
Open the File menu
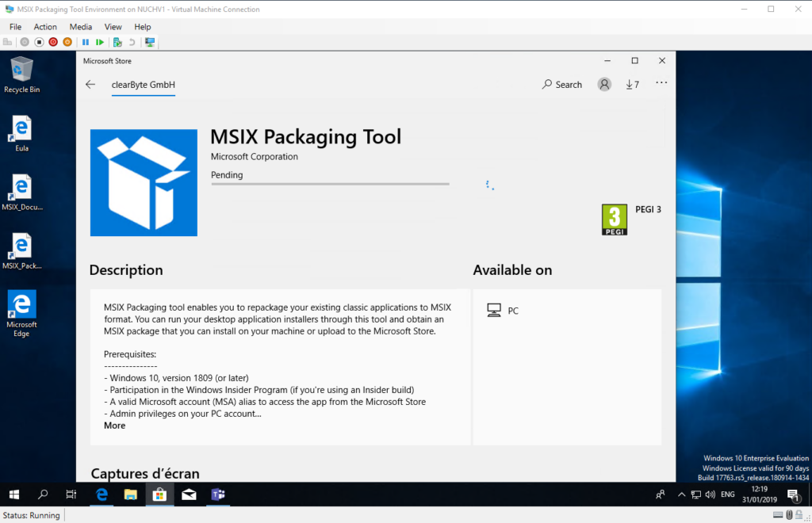(x=16, y=27)
